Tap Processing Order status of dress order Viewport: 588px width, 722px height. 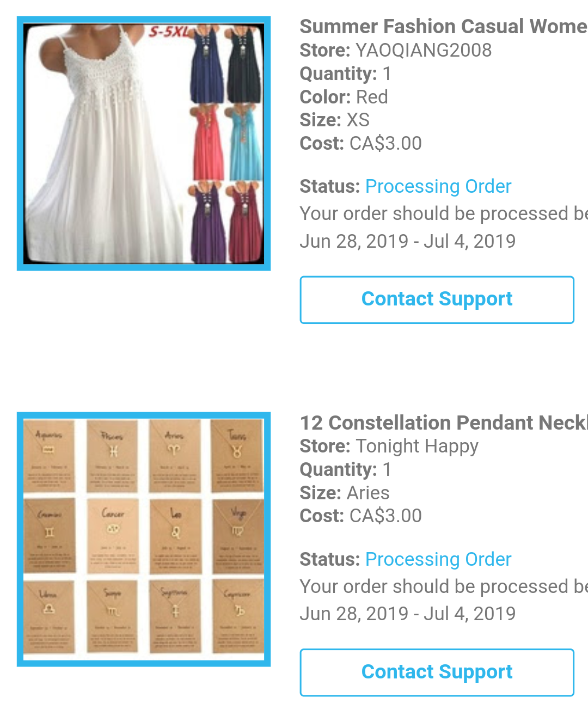438,186
